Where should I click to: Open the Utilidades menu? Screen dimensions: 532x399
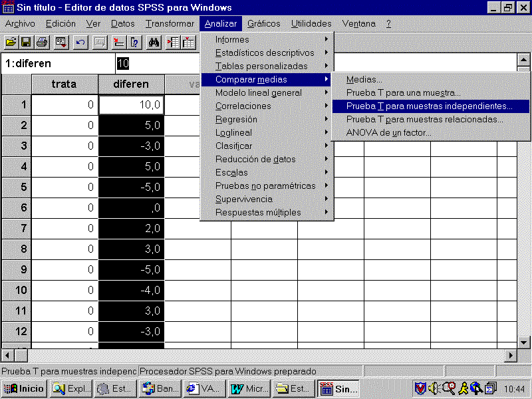[311, 24]
